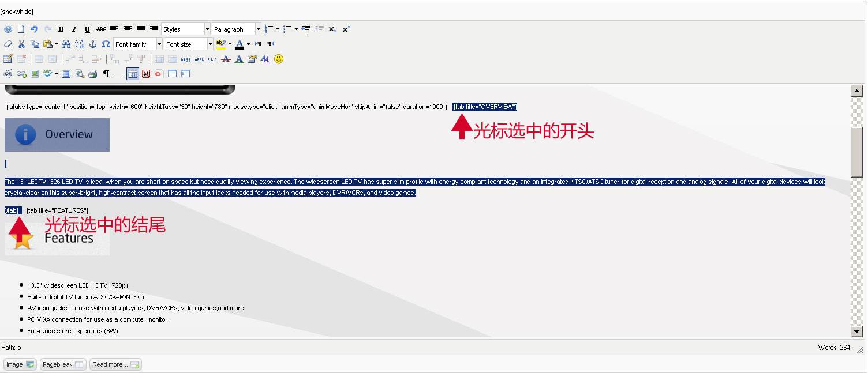Cut the selected text with the scissors icon

21,44
